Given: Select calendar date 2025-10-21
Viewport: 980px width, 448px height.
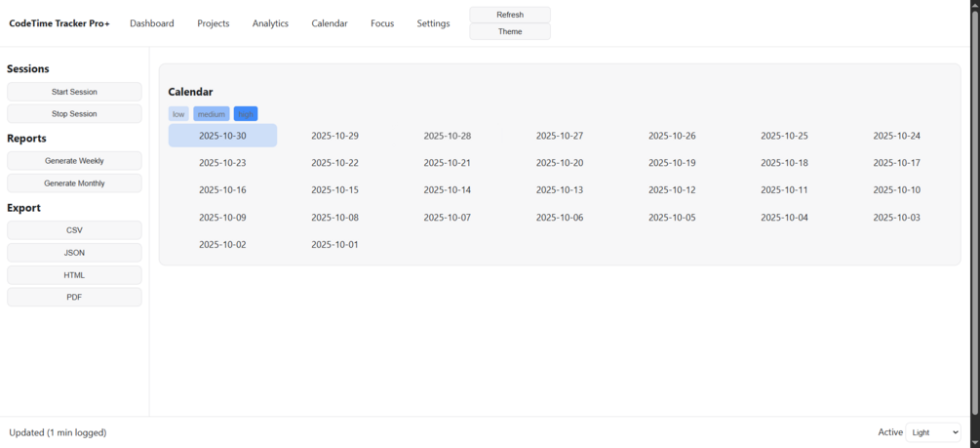Looking at the screenshot, I should (448, 163).
